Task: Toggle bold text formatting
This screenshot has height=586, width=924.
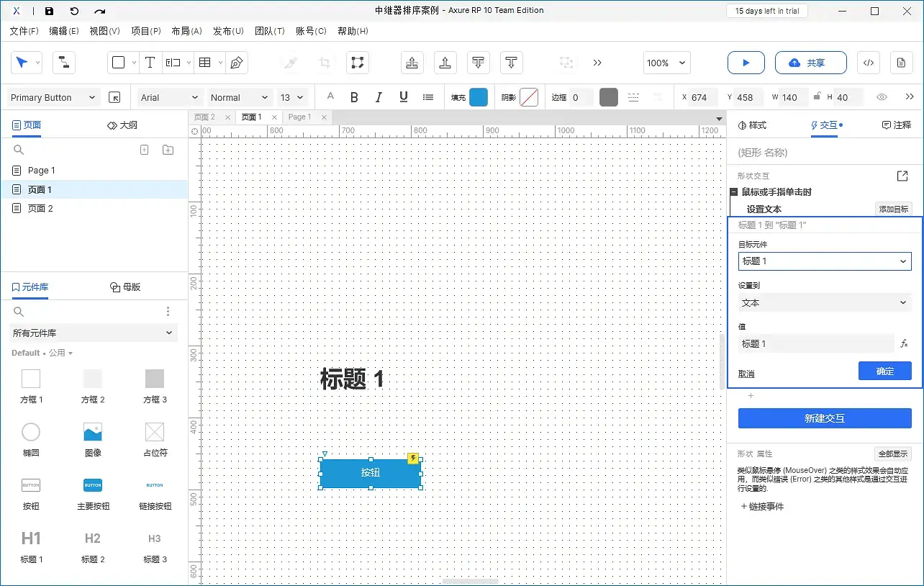Action: pos(354,97)
